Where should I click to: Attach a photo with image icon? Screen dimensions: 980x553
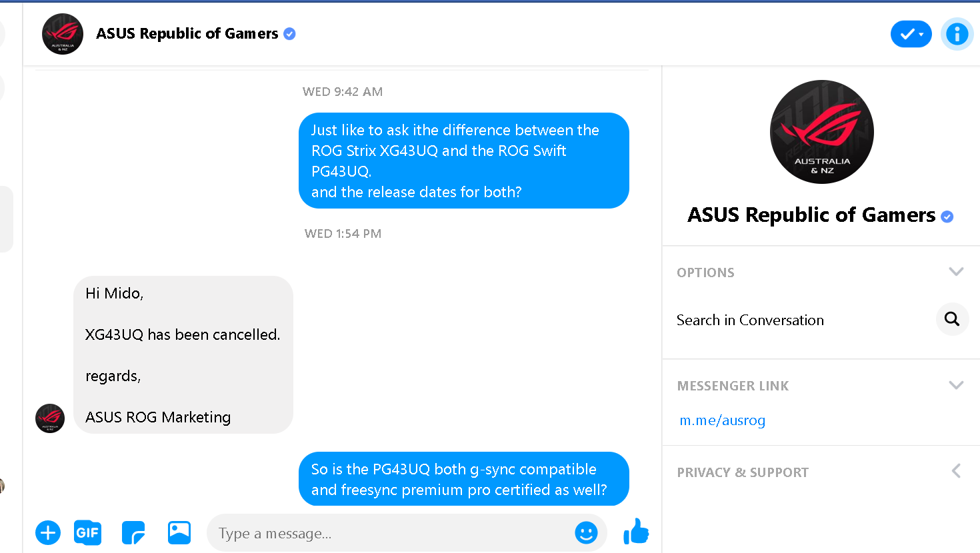(179, 532)
